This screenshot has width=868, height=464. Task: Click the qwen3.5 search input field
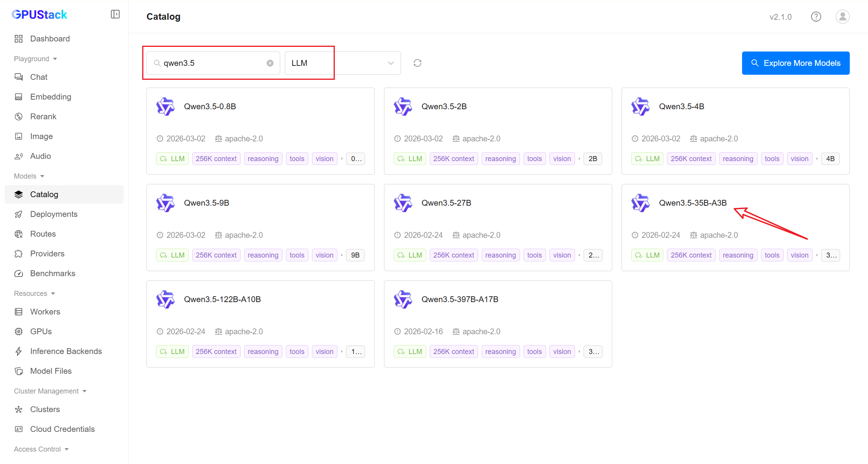click(x=212, y=63)
